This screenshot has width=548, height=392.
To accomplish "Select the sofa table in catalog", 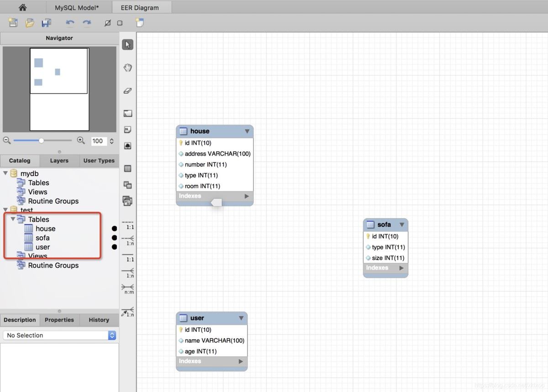I will pos(42,238).
